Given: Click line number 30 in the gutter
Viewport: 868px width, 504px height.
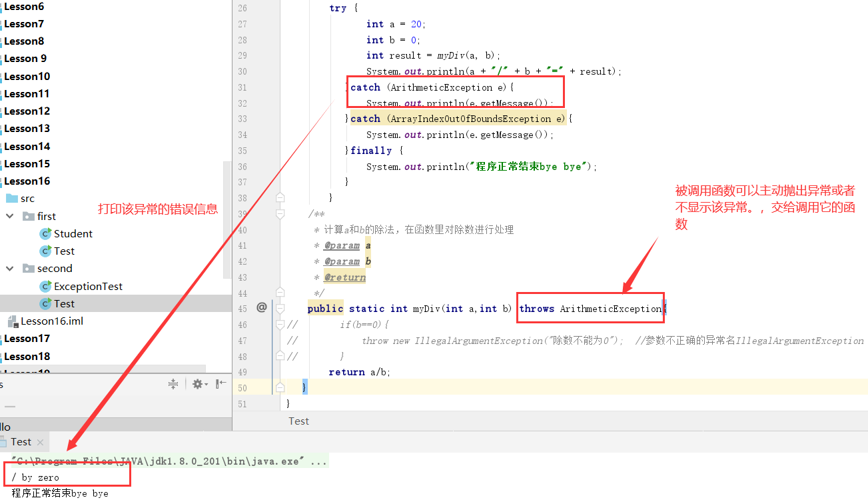Looking at the screenshot, I should [x=242, y=71].
